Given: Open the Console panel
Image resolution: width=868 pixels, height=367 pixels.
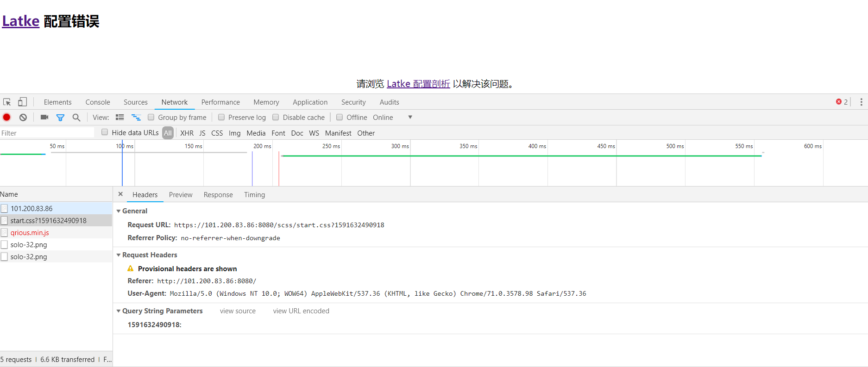Looking at the screenshot, I should 98,102.
